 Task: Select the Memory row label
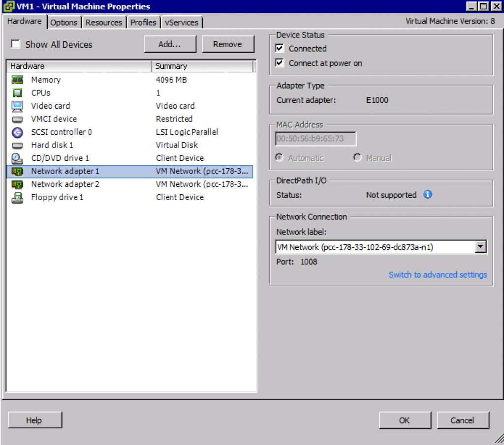click(46, 80)
